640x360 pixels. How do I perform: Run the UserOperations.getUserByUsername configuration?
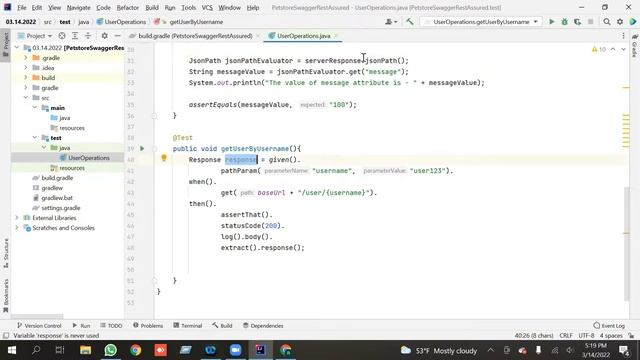(551, 22)
